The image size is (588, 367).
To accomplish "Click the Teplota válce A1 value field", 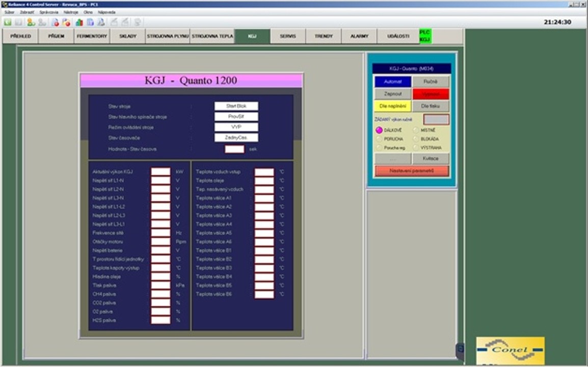I will pos(264,198).
